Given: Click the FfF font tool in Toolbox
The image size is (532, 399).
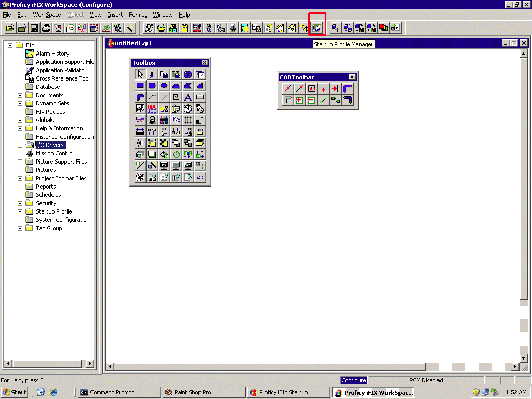Looking at the screenshot, I should click(176, 120).
